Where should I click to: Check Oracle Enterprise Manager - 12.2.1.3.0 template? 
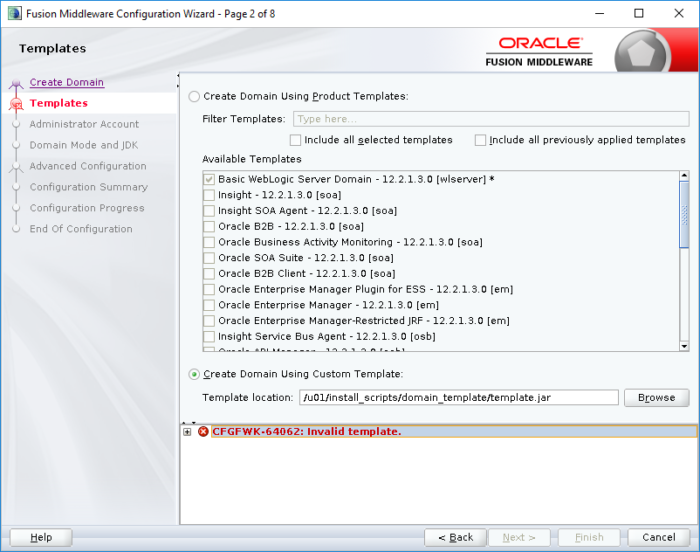tap(208, 305)
